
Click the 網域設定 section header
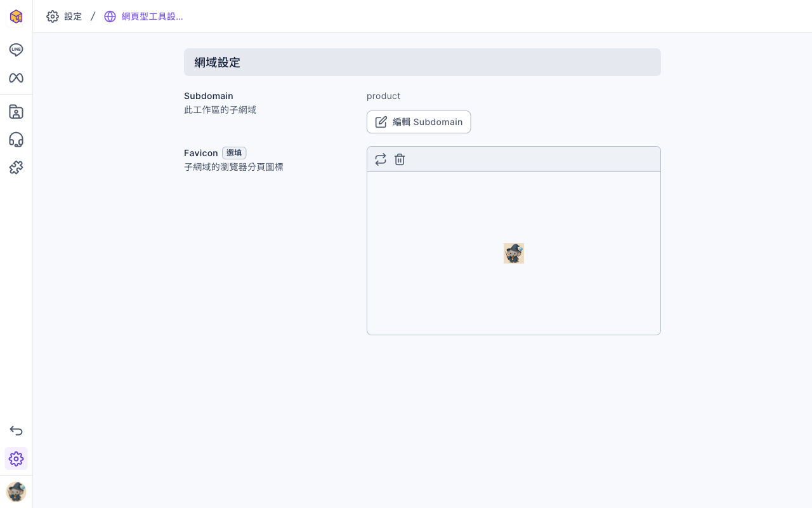422,62
